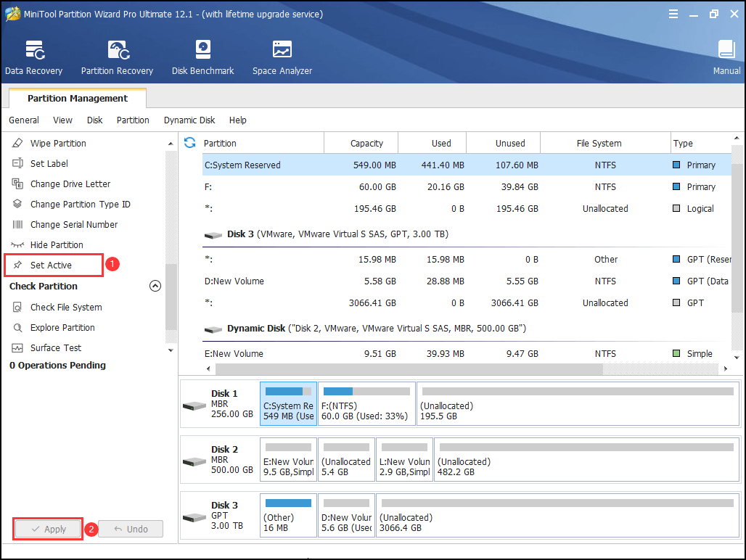
Task: Open the hamburger menu in title bar
Action: [x=673, y=14]
